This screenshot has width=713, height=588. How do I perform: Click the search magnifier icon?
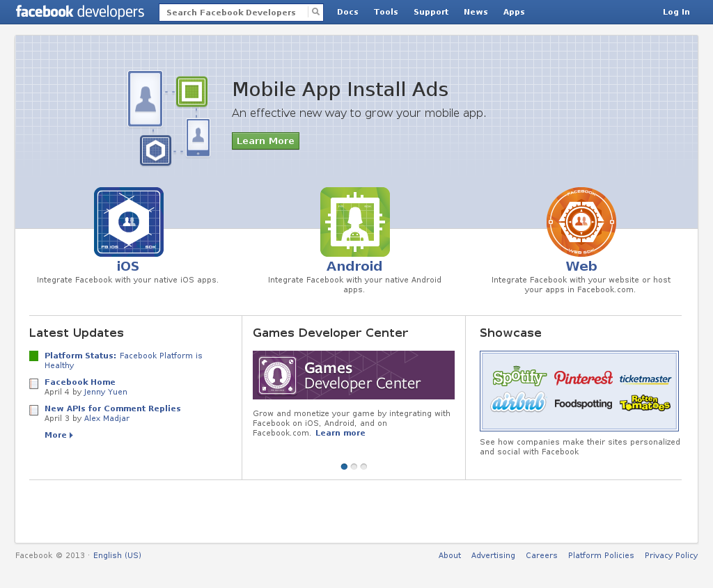[x=315, y=13]
